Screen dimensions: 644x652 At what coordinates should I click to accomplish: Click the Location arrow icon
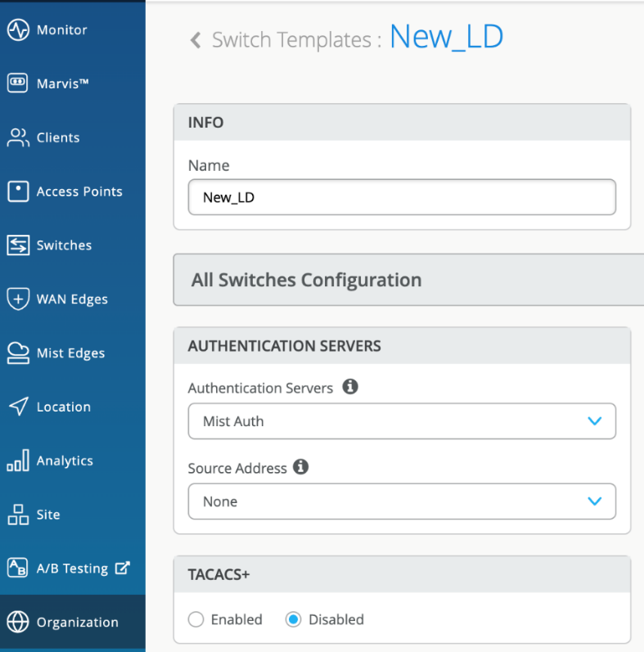pos(18,407)
